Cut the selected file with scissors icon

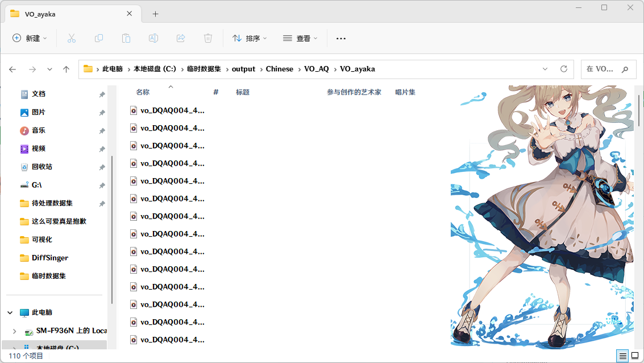[x=71, y=38]
